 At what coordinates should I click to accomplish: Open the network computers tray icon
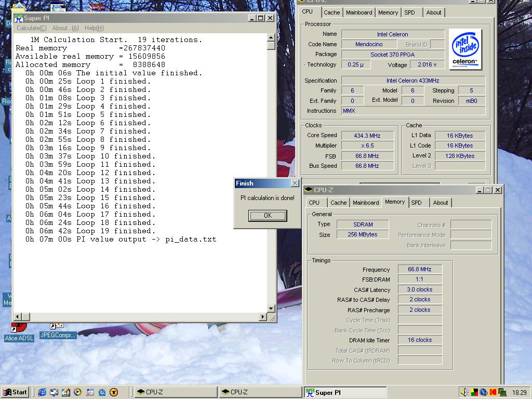[502, 392]
